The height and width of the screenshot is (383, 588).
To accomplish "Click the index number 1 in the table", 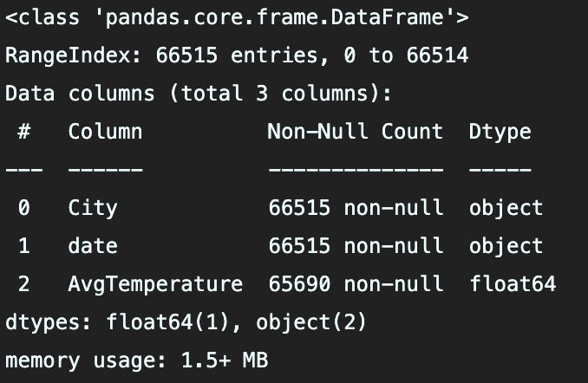I will coord(24,246).
